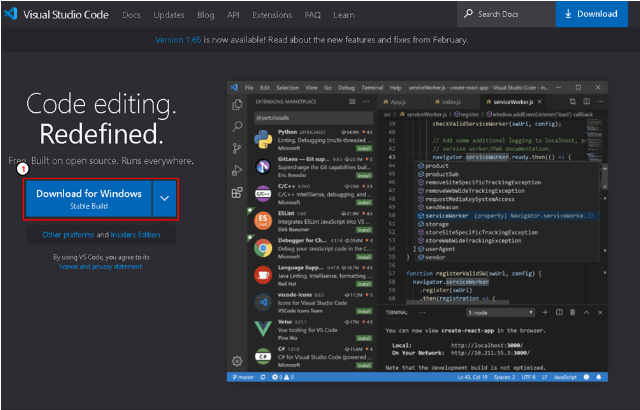Click the Run and Debug icon in activity bar
Screen dimensions: 640x410
point(237,170)
